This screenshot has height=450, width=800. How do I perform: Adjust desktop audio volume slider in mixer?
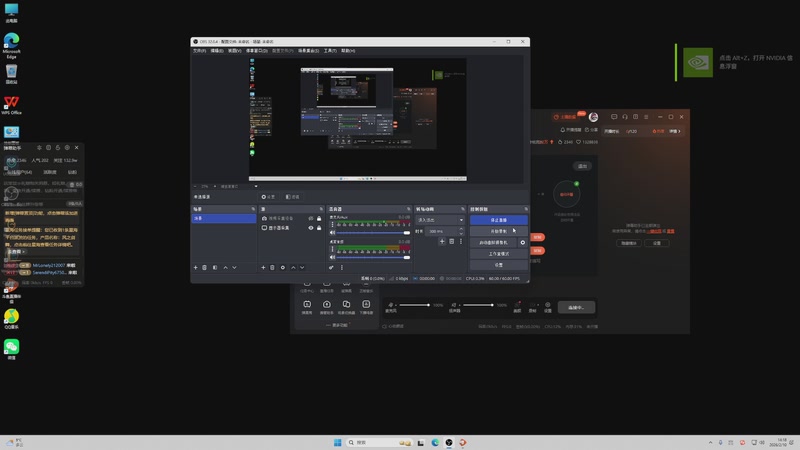pyautogui.click(x=373, y=257)
